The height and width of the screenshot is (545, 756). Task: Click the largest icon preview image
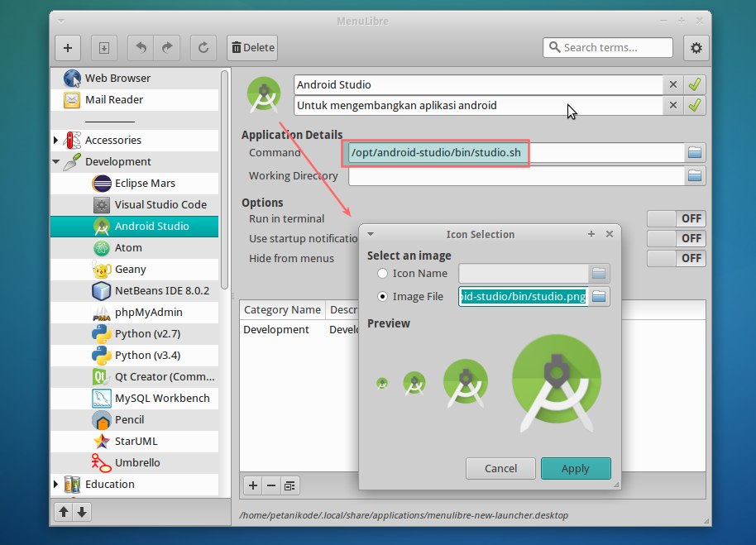tap(557, 383)
